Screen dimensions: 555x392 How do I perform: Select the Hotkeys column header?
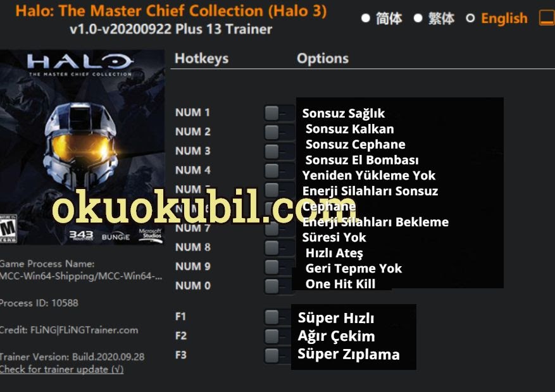click(201, 58)
